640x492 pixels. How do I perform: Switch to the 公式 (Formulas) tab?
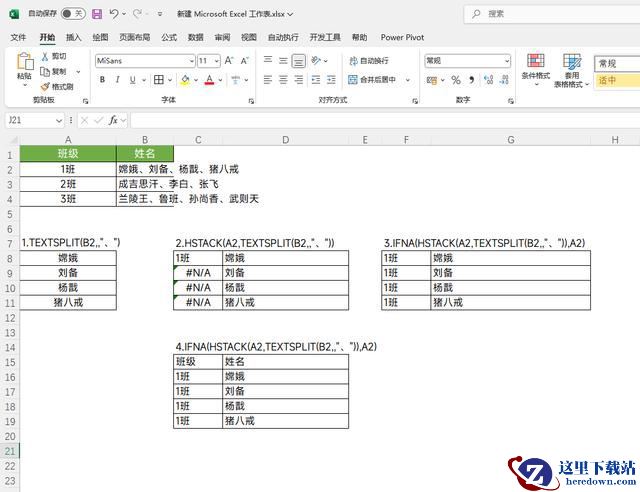click(x=169, y=38)
